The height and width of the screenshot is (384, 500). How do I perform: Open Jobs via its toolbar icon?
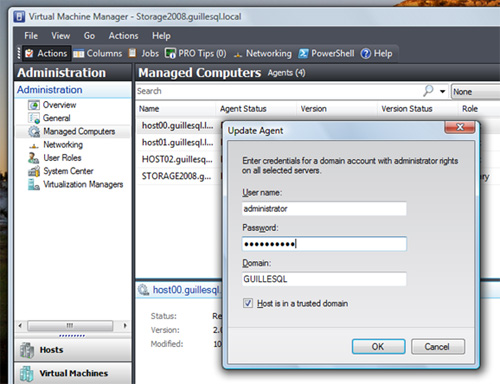tap(133, 53)
